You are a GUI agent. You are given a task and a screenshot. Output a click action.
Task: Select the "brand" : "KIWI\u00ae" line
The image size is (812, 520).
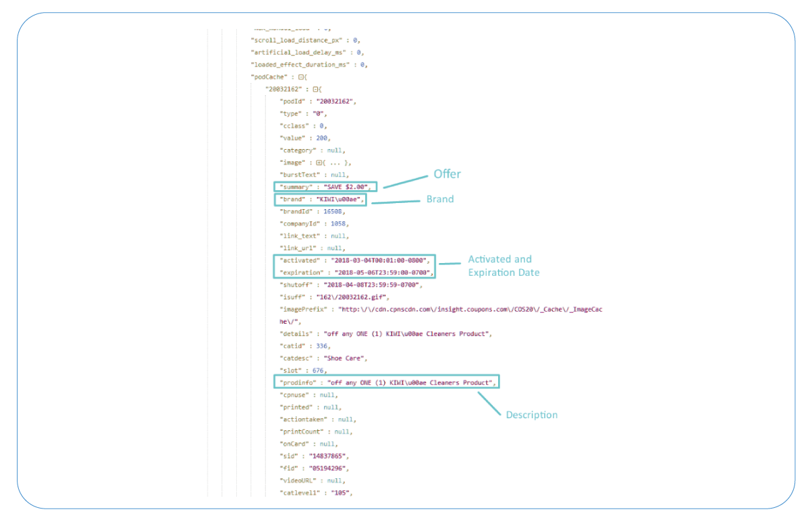323,200
